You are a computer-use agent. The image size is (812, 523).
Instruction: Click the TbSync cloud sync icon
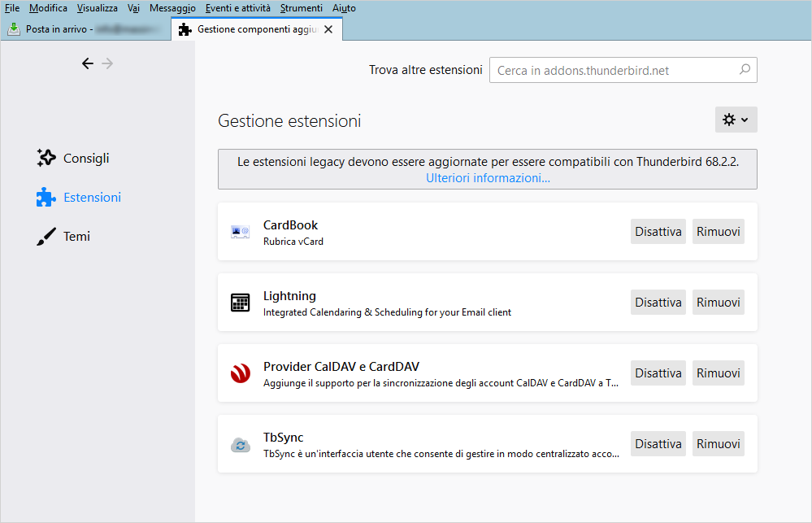pyautogui.click(x=241, y=445)
